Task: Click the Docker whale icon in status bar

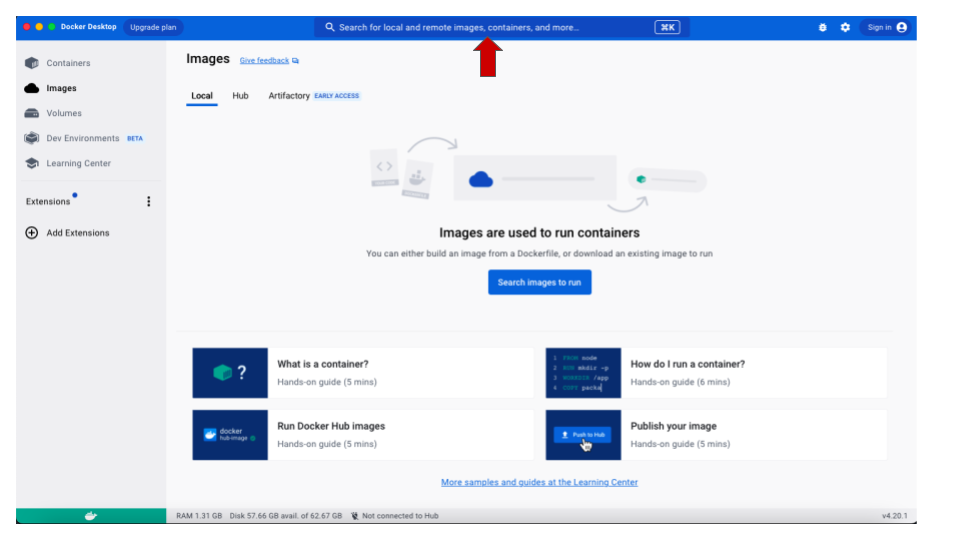Action: pos(91,516)
